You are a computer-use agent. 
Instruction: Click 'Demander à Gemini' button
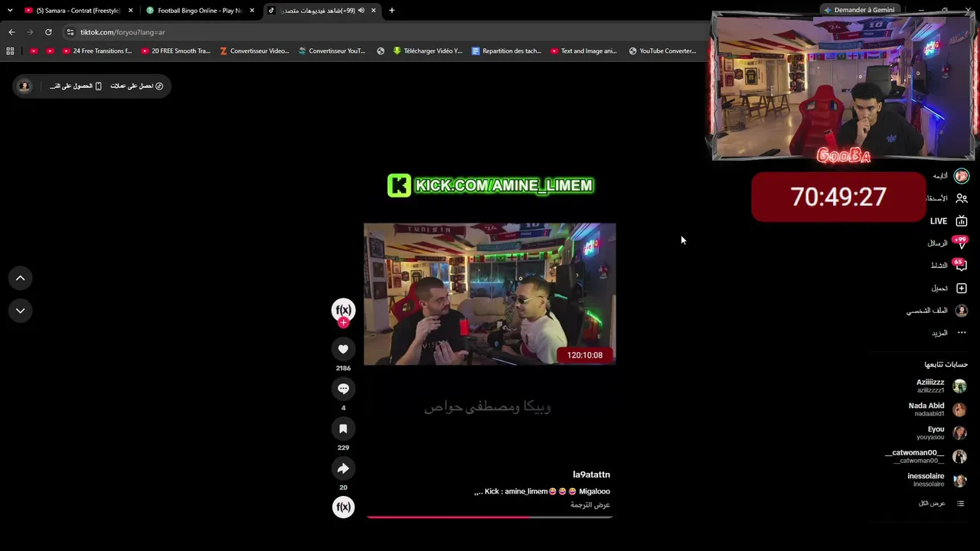click(858, 10)
